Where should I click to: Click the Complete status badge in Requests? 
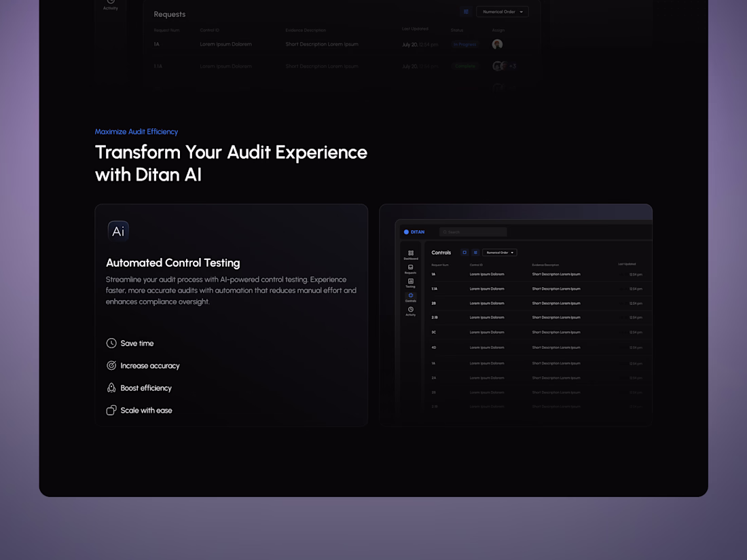tap(465, 67)
